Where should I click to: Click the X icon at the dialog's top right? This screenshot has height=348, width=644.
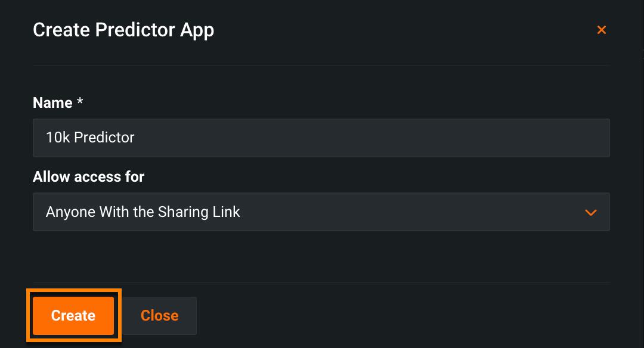601,30
